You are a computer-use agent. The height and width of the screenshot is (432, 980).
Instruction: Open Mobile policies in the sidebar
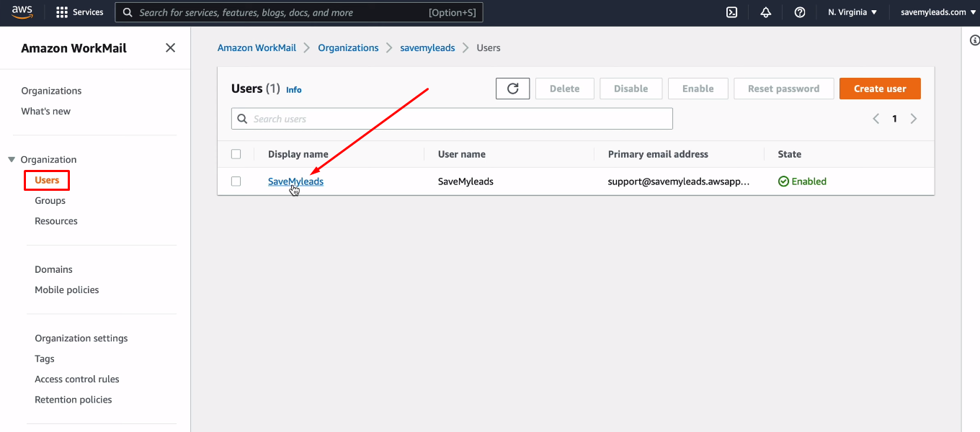tap(67, 290)
